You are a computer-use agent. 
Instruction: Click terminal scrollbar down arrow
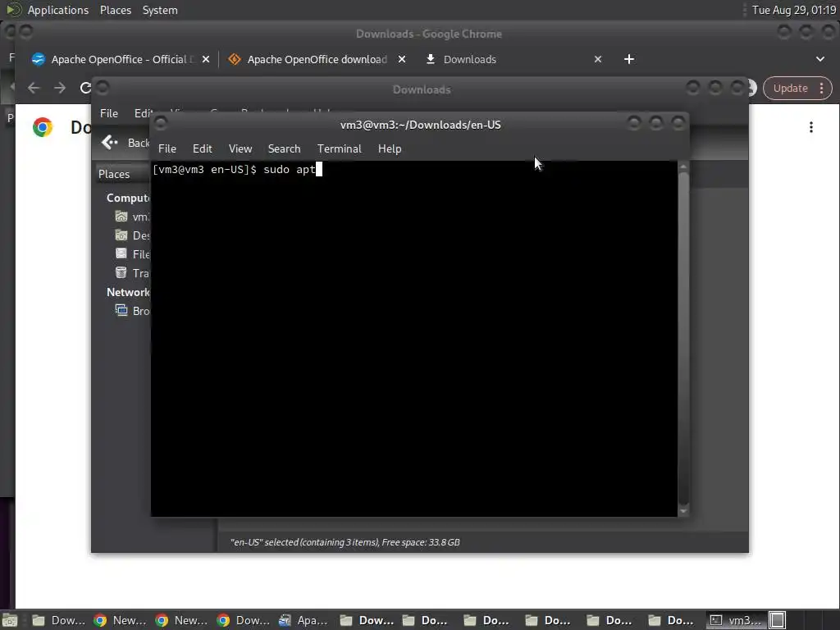(x=683, y=511)
